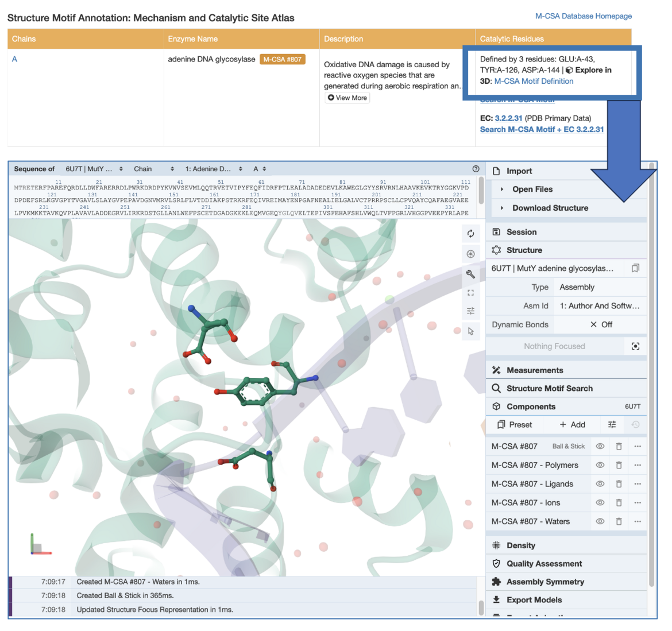Adjust component display options via sliders control

(x=612, y=424)
